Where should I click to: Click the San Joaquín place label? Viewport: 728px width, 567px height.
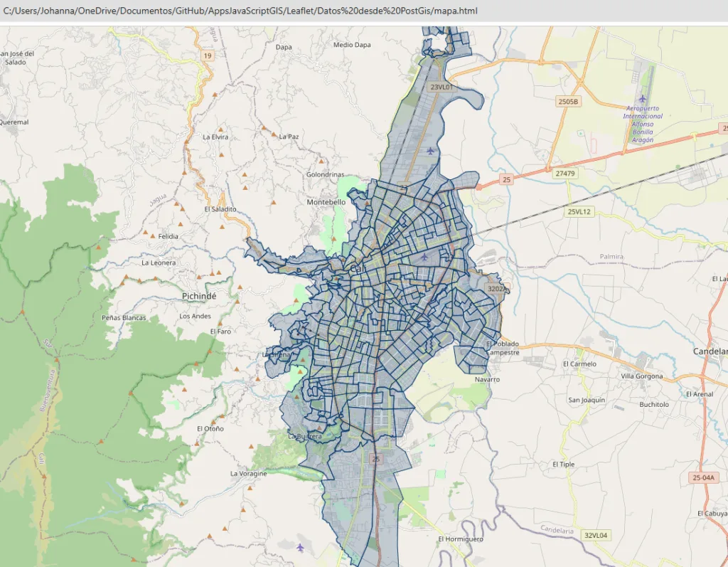click(x=587, y=400)
